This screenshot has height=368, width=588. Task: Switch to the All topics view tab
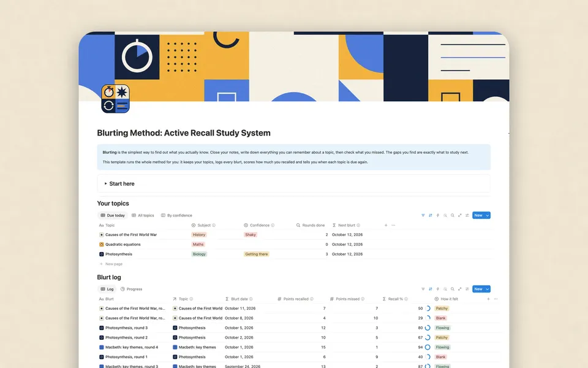pos(143,215)
